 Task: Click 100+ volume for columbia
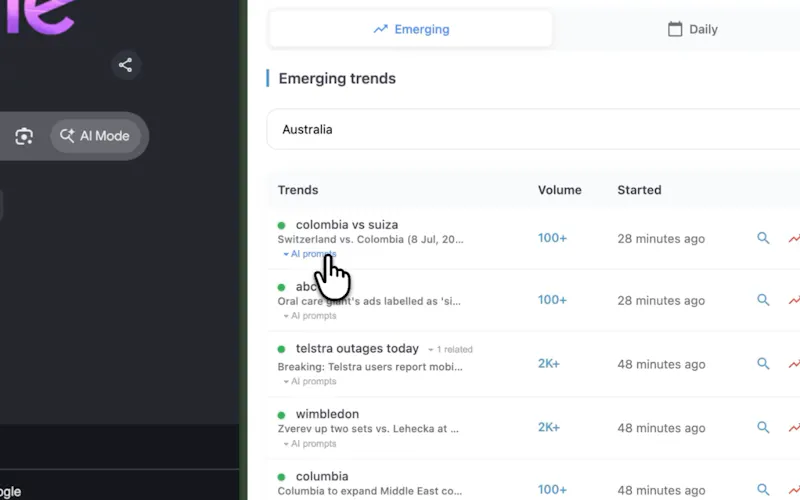[552, 490]
